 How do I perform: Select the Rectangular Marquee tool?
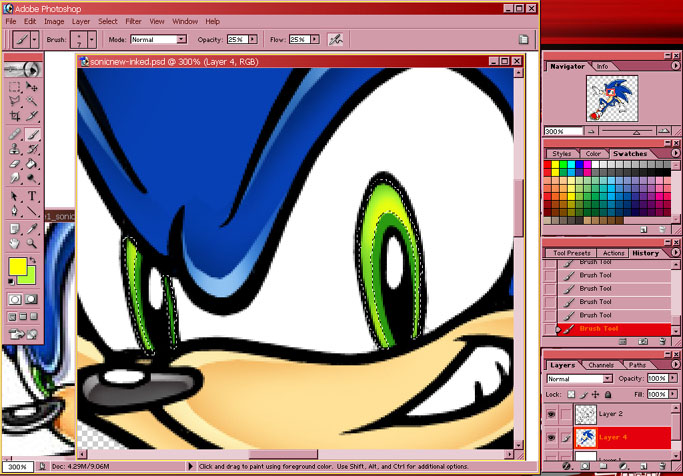15,87
